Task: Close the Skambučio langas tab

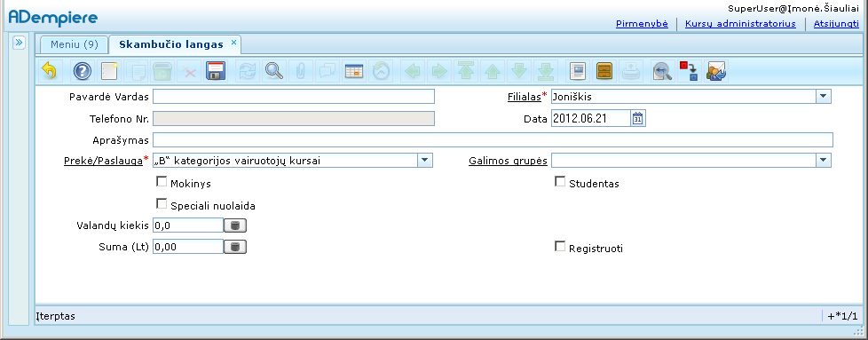Action: pyautogui.click(x=233, y=42)
